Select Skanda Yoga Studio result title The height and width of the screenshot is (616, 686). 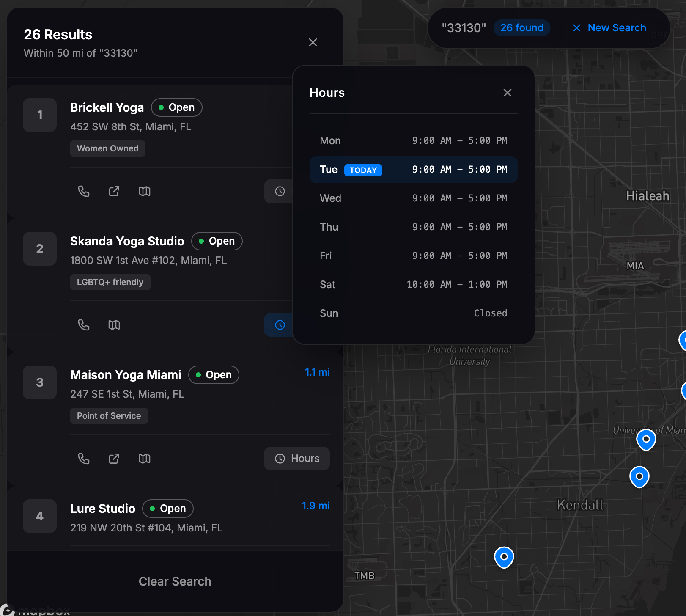[x=127, y=241]
